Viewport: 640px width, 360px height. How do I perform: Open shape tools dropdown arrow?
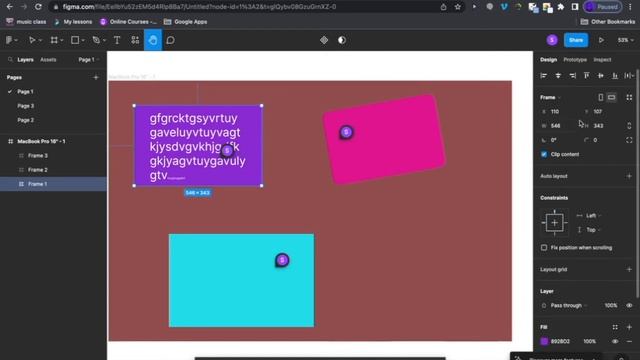point(83,40)
